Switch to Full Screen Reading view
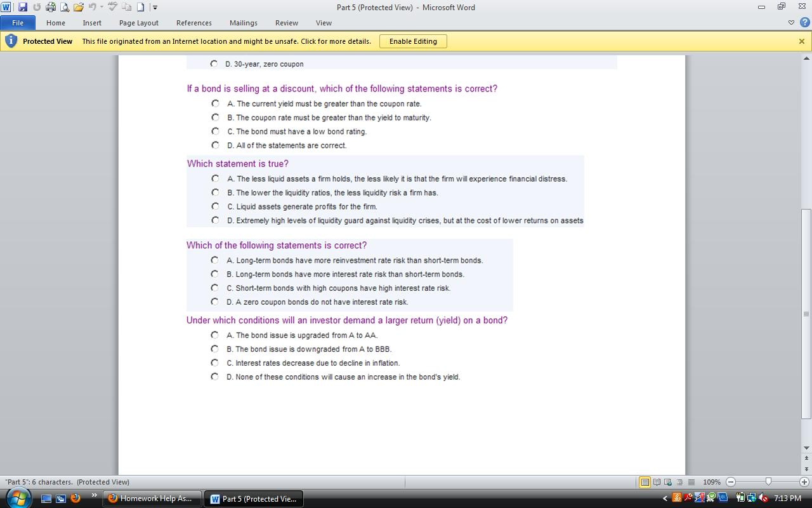This screenshot has width=812, height=508. click(x=657, y=481)
